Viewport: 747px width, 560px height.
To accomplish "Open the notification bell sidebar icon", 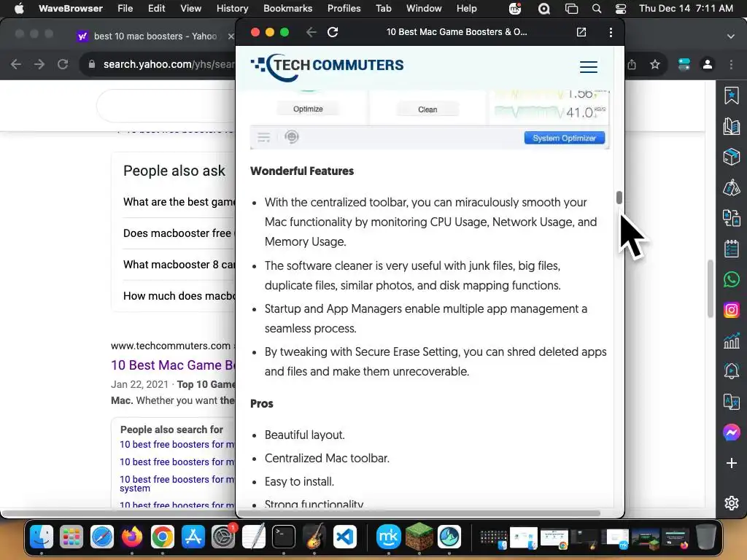I will click(731, 371).
